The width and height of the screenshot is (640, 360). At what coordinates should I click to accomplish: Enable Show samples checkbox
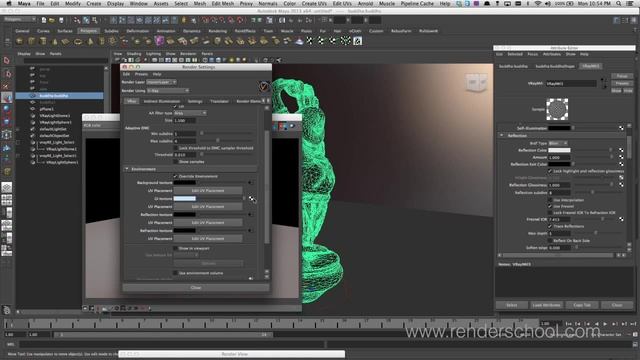point(176,162)
